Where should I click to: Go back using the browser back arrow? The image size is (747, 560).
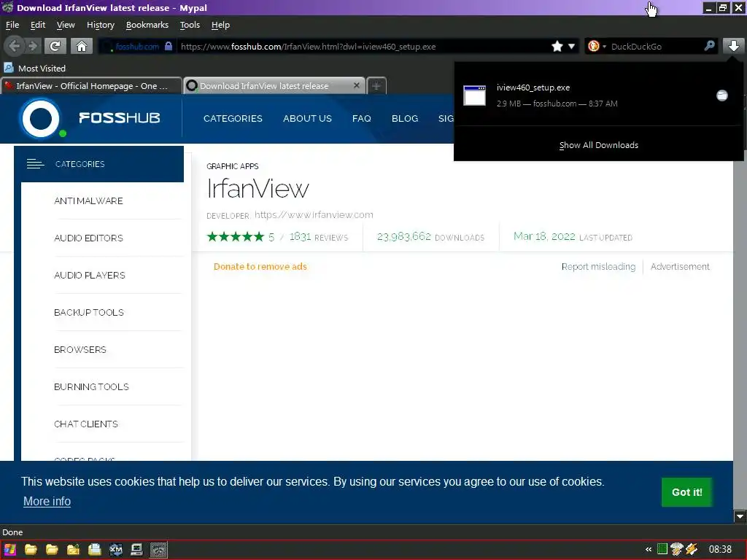[x=15, y=46]
